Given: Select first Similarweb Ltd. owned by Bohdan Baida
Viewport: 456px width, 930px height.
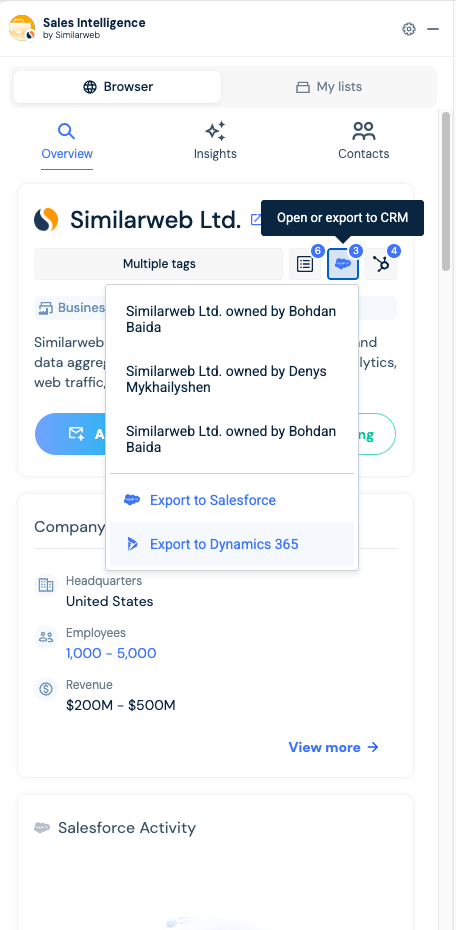Looking at the screenshot, I should [232, 319].
